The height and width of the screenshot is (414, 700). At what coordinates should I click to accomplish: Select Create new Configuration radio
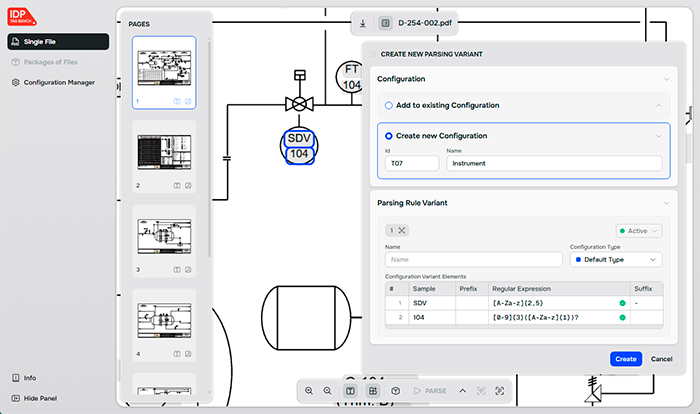(x=388, y=136)
